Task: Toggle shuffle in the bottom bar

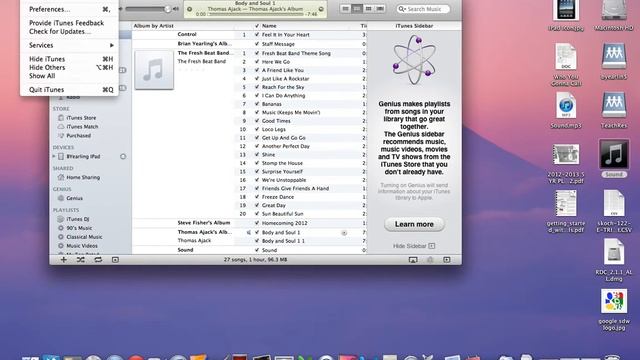Action: [x=81, y=260]
